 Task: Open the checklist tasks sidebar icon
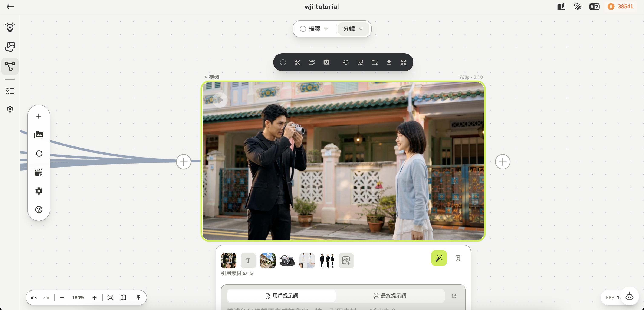[10, 91]
